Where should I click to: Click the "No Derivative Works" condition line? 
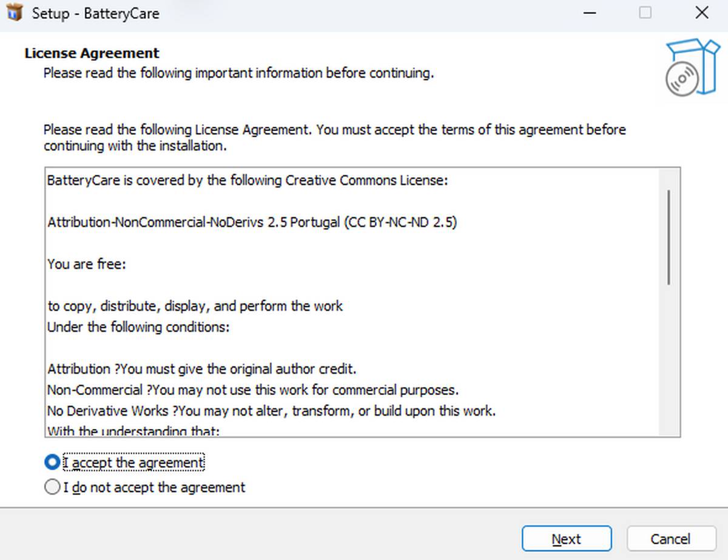(x=272, y=411)
